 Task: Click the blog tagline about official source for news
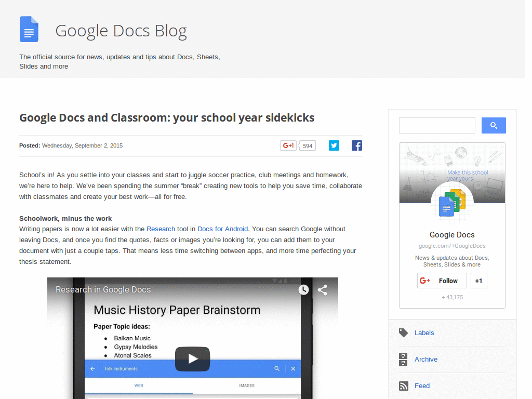[x=120, y=62]
